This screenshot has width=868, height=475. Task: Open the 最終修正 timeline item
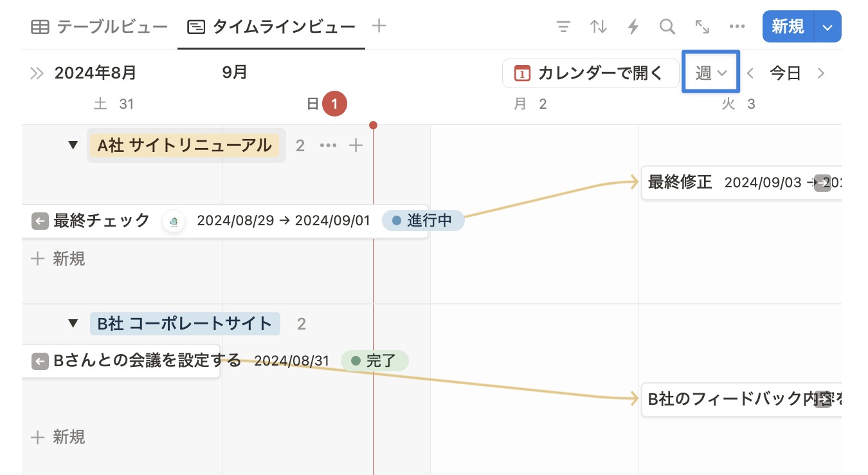tap(741, 182)
